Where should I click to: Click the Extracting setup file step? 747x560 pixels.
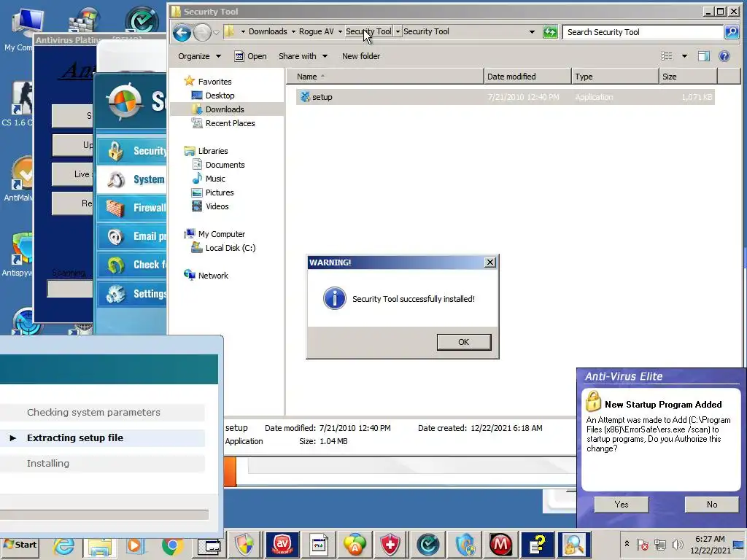102,437
